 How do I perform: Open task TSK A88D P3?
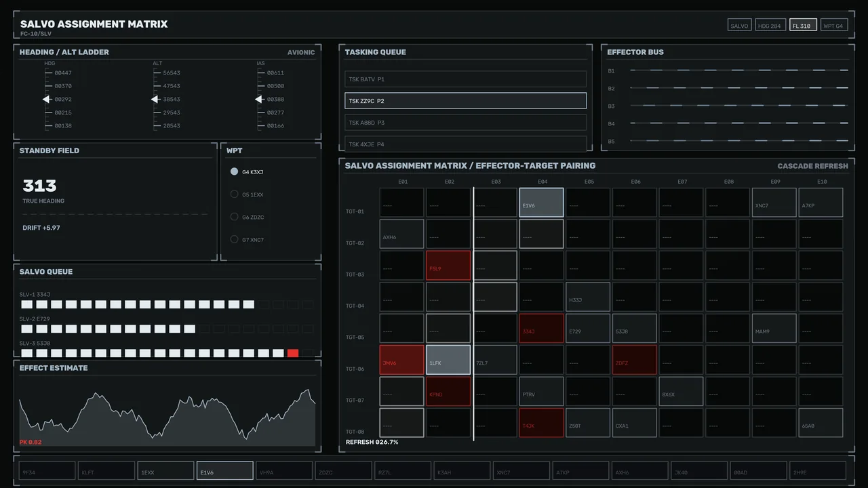(x=465, y=123)
